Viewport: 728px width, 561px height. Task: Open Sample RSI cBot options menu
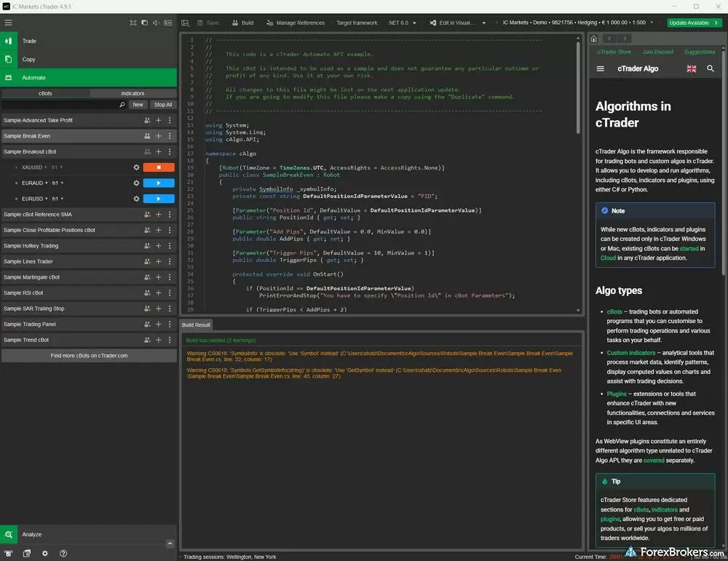tap(170, 293)
